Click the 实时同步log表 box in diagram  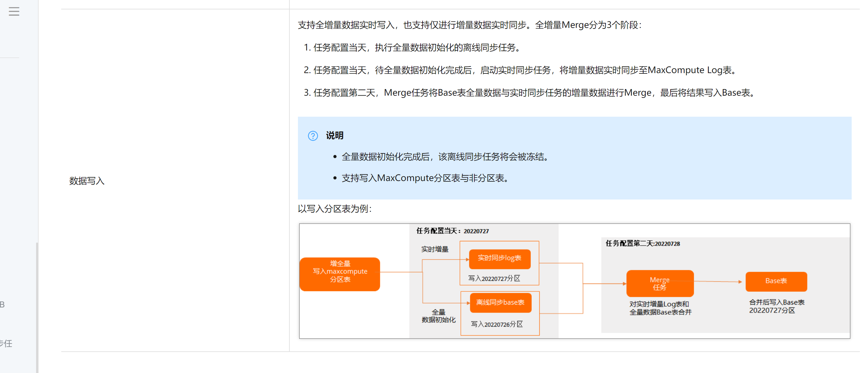pos(499,258)
